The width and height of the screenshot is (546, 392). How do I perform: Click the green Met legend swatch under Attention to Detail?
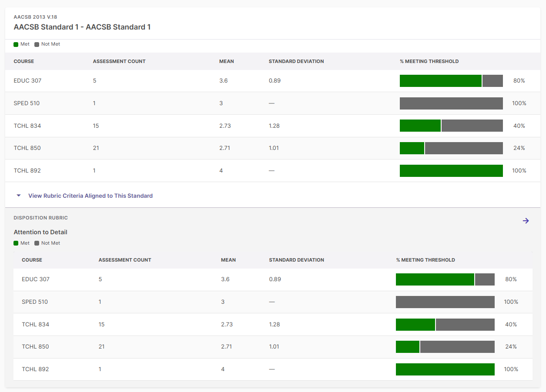tap(16, 243)
